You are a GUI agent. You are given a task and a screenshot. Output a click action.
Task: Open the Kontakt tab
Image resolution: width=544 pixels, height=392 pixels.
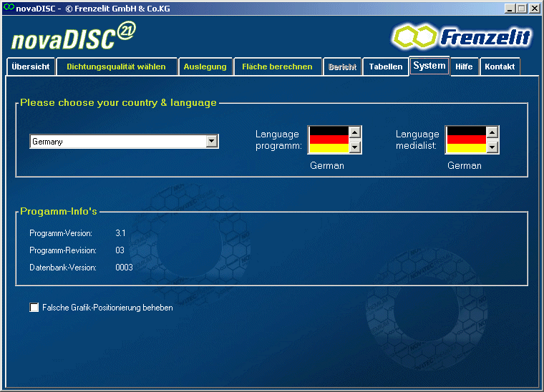click(x=500, y=67)
